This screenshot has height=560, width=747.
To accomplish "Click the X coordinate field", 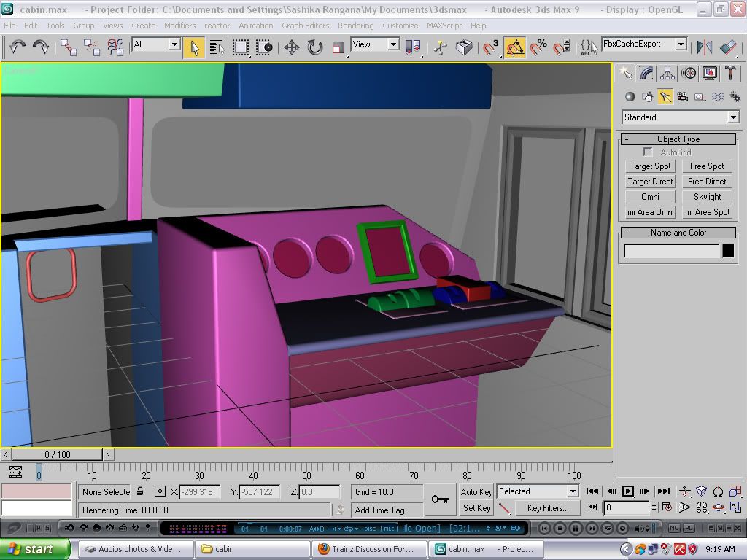I will click(x=200, y=492).
